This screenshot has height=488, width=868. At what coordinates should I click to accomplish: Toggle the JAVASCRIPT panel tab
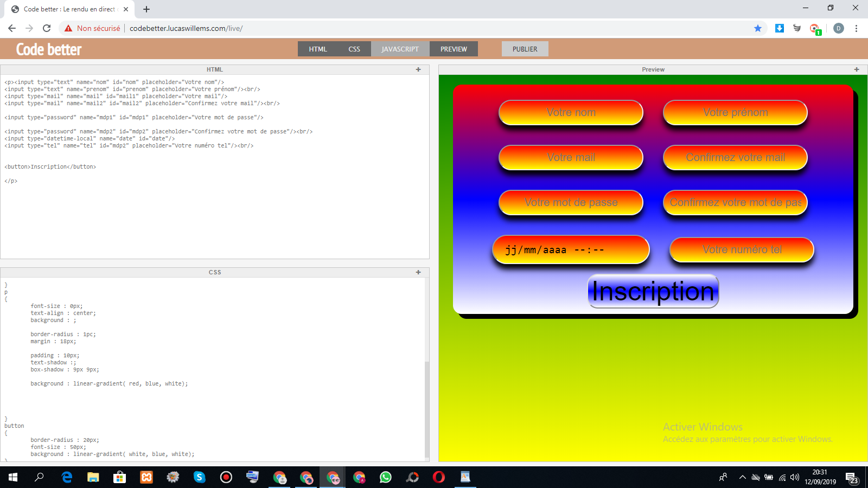400,49
